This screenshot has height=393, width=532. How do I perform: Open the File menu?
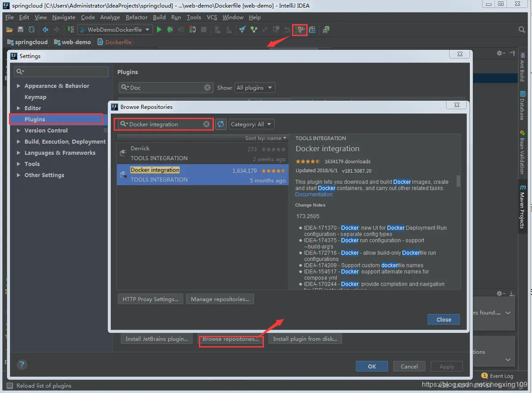click(9, 17)
